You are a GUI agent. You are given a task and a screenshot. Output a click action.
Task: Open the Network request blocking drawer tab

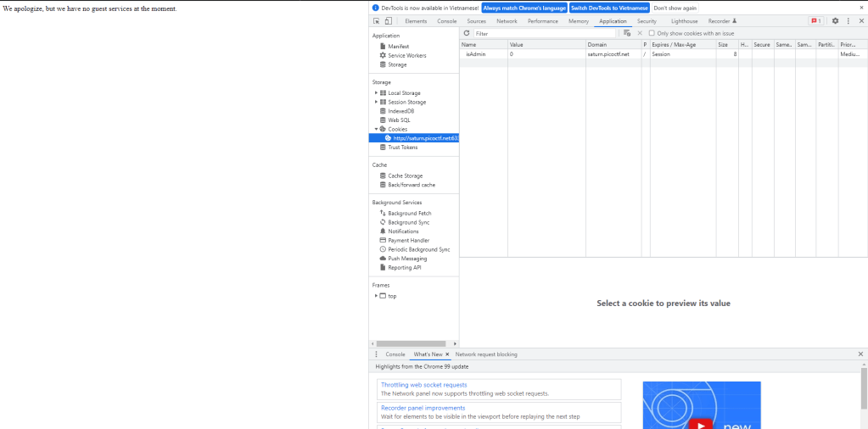(486, 354)
